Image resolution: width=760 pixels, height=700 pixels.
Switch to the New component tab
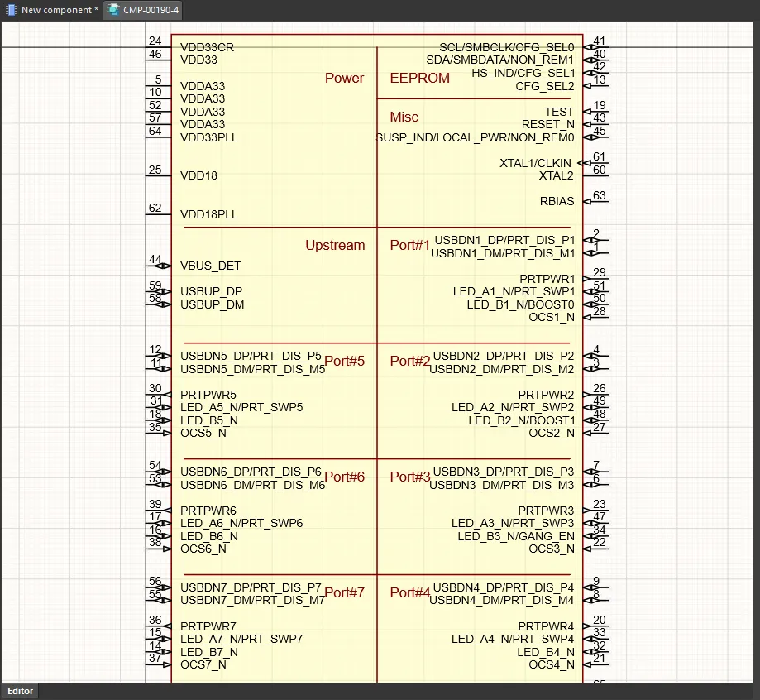tap(51, 10)
